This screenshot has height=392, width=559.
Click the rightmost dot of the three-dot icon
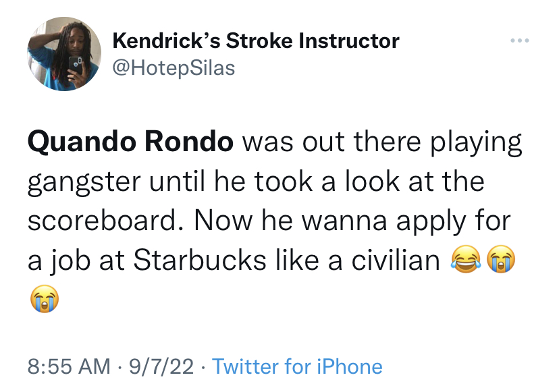[526, 40]
